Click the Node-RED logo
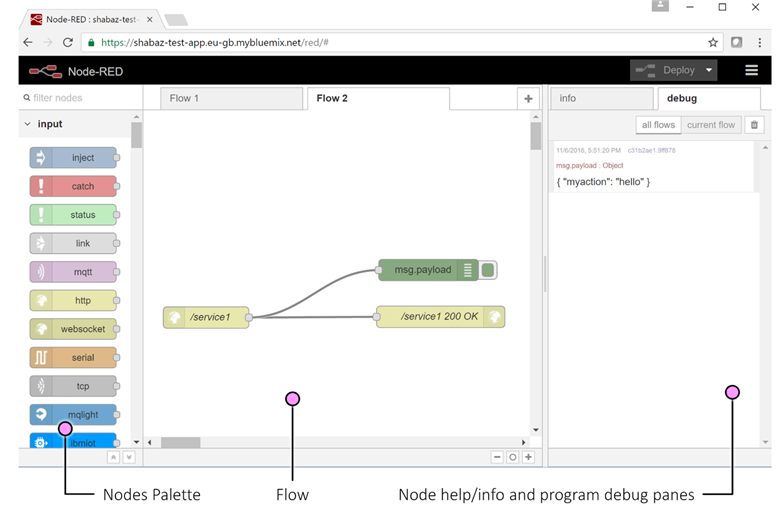This screenshot has height=509, width=784. coord(45,72)
